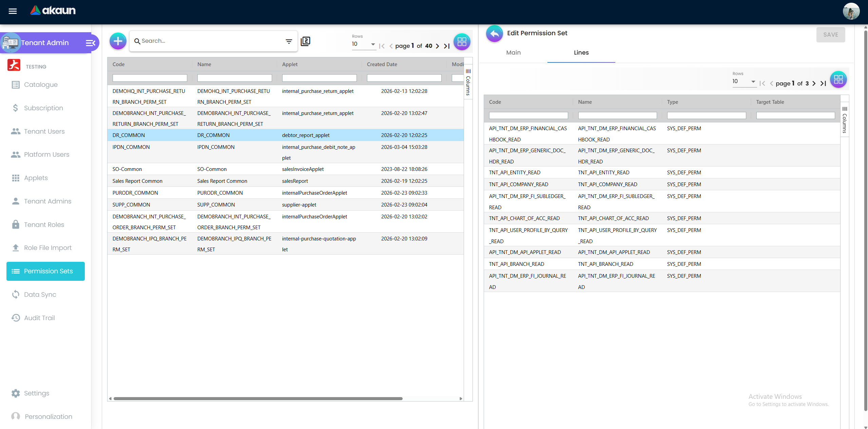Toggle the Columns side panel of left table
The image size is (868, 429).
[468, 82]
